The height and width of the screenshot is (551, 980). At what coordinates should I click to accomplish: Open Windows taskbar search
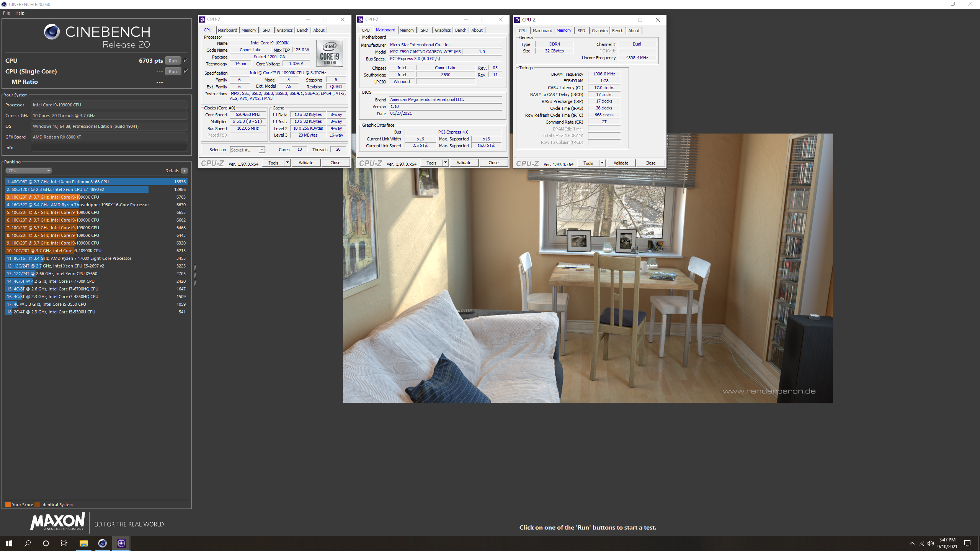tap(28, 543)
